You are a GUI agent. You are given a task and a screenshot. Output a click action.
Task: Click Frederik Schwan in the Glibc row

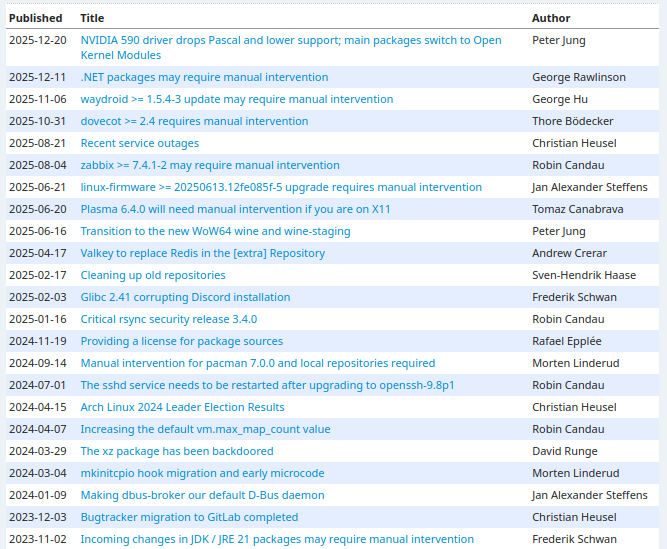[x=574, y=297]
